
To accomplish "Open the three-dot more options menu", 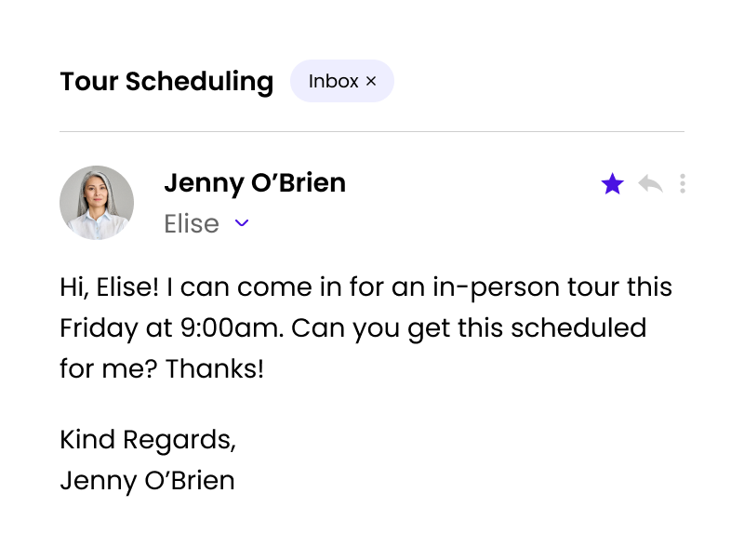I will pyautogui.click(x=683, y=184).
